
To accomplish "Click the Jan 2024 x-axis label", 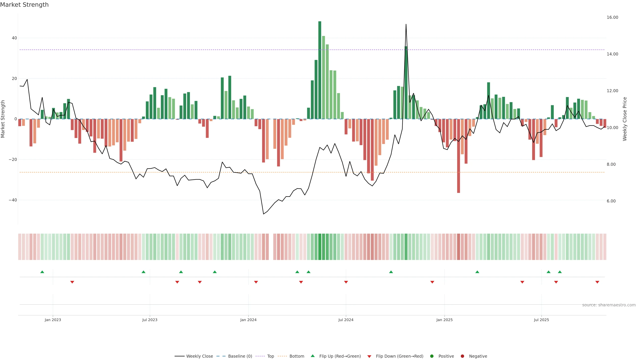I will 248,320.
